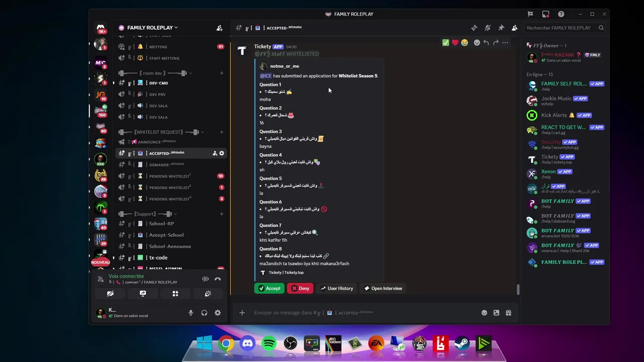Open add reaction smiley picker on message

pos(476,43)
